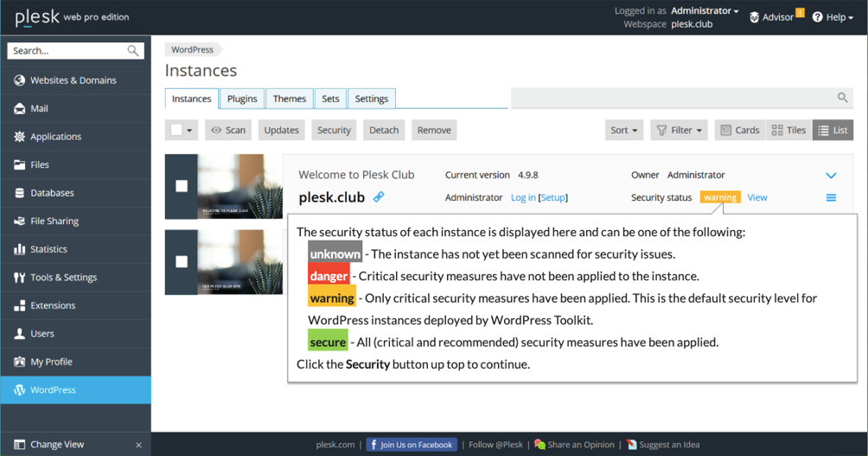Screen dimensions: 868x456
Task: Open the Help dropdown menu
Action: coord(833,17)
